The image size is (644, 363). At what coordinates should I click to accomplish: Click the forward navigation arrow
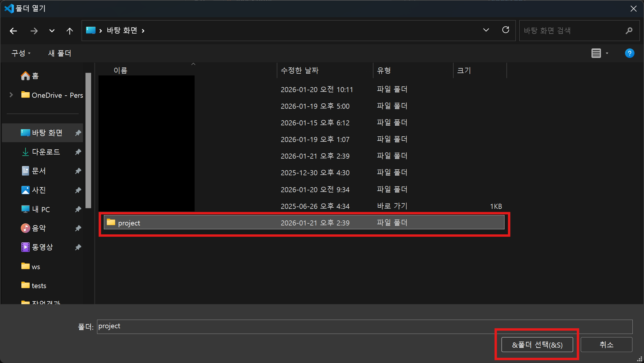(34, 31)
